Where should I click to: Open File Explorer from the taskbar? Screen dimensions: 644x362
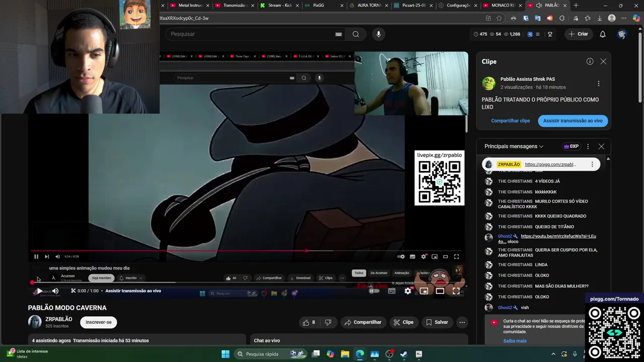tap(345, 354)
